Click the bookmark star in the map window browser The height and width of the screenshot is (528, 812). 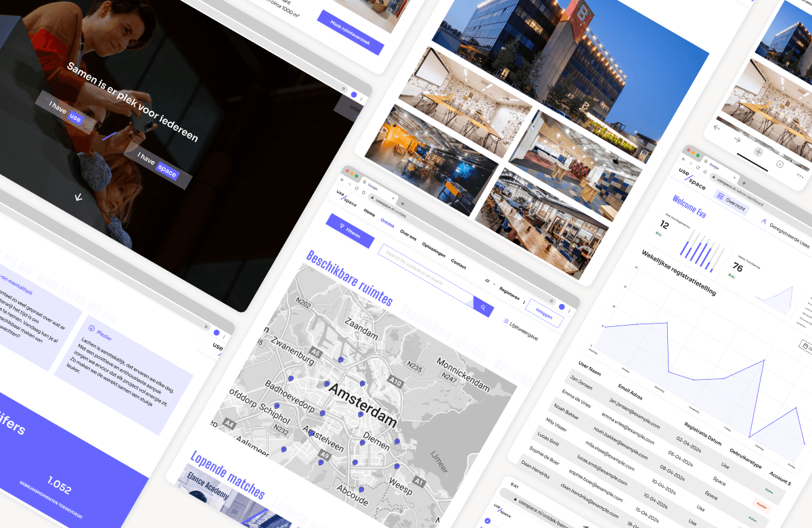tap(553, 300)
